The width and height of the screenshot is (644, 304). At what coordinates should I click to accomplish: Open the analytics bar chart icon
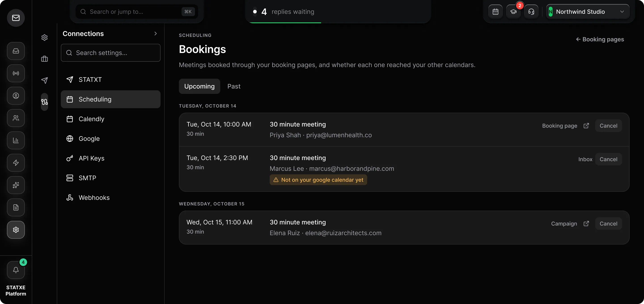tap(16, 141)
